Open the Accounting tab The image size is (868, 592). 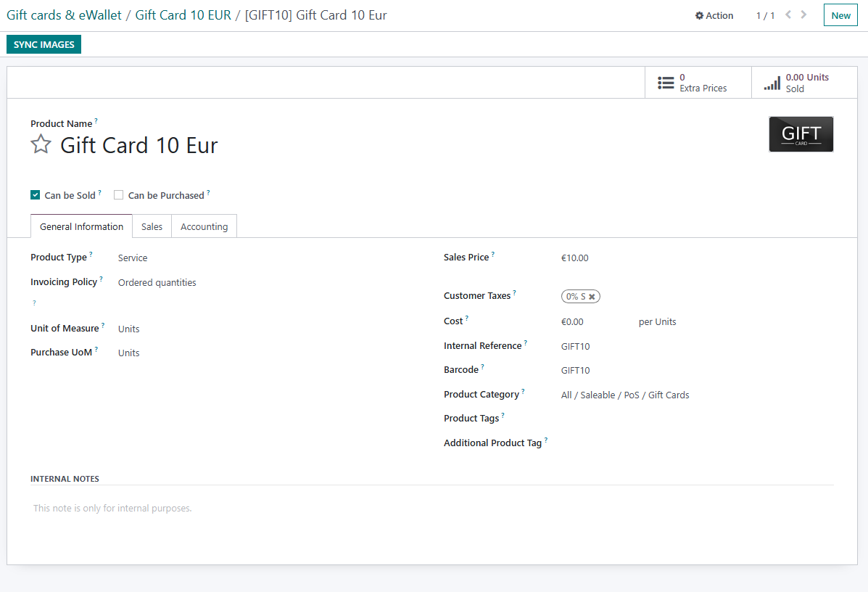204,226
